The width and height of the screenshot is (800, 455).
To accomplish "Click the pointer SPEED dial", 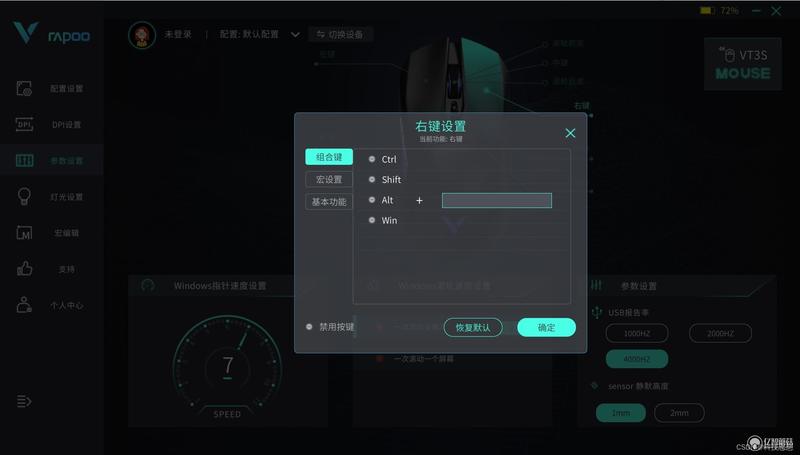I will [x=227, y=366].
